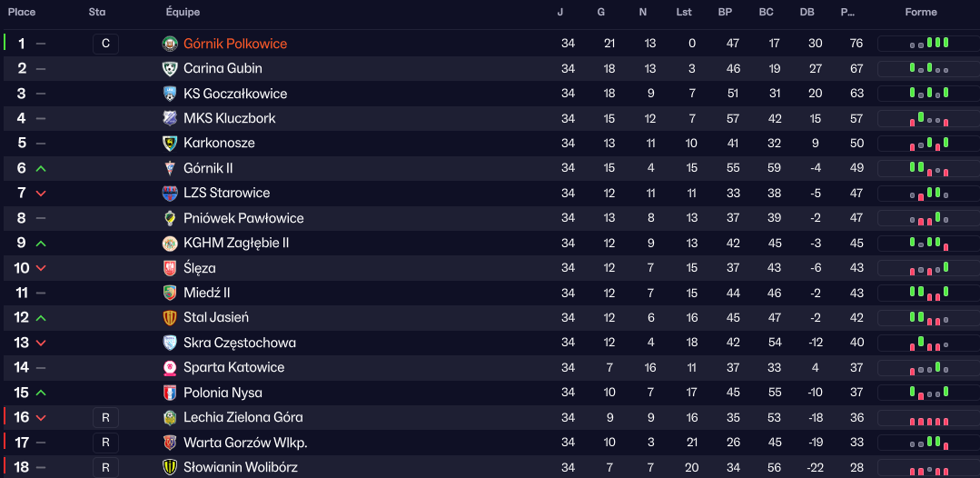Click the champion 'C' status badge
Viewport: 980px width, 478px height.
coord(105,44)
